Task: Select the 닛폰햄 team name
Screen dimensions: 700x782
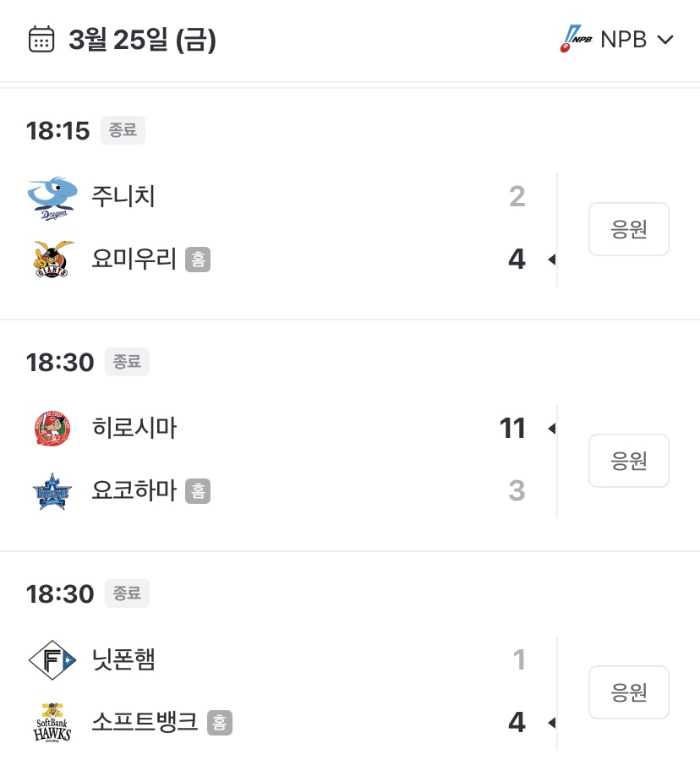Action: pyautogui.click(x=123, y=659)
